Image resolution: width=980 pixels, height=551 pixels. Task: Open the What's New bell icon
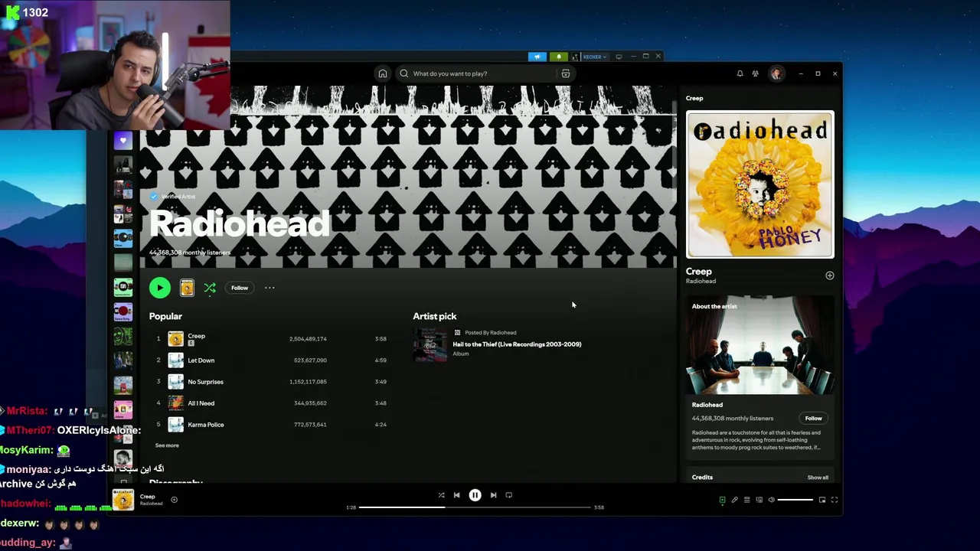coord(740,73)
